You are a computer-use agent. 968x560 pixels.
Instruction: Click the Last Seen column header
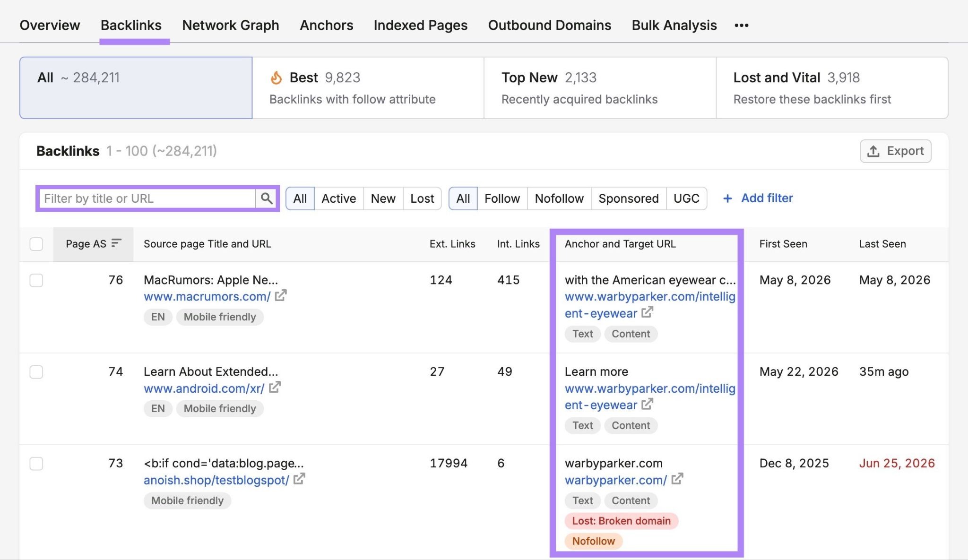click(x=882, y=244)
